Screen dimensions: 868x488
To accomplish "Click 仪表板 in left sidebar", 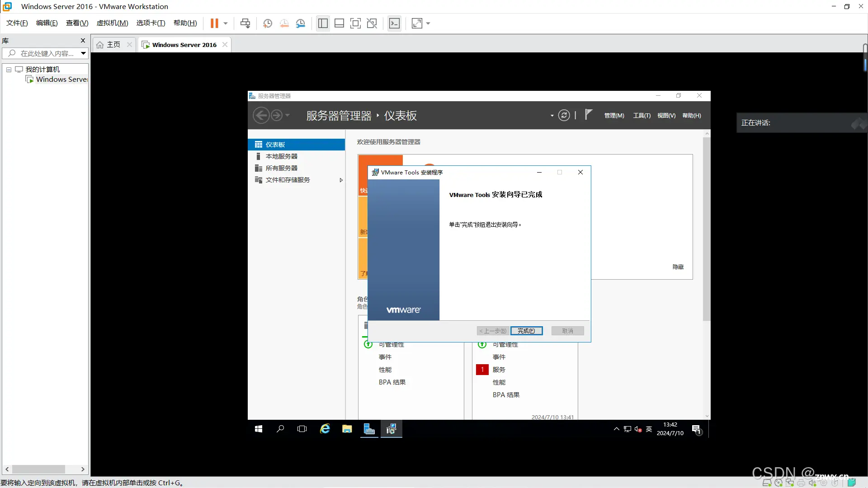I will click(x=275, y=144).
